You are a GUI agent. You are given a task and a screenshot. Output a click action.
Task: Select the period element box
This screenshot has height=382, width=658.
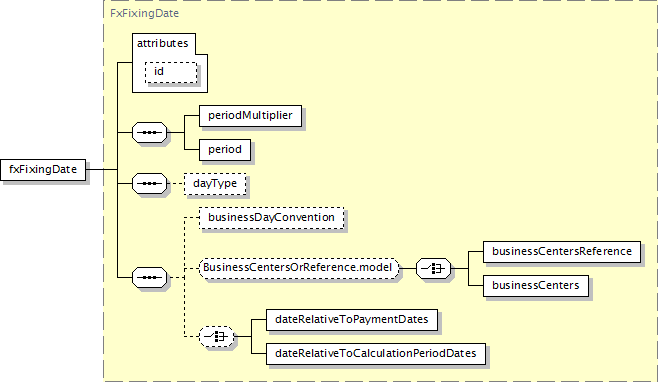225,150
